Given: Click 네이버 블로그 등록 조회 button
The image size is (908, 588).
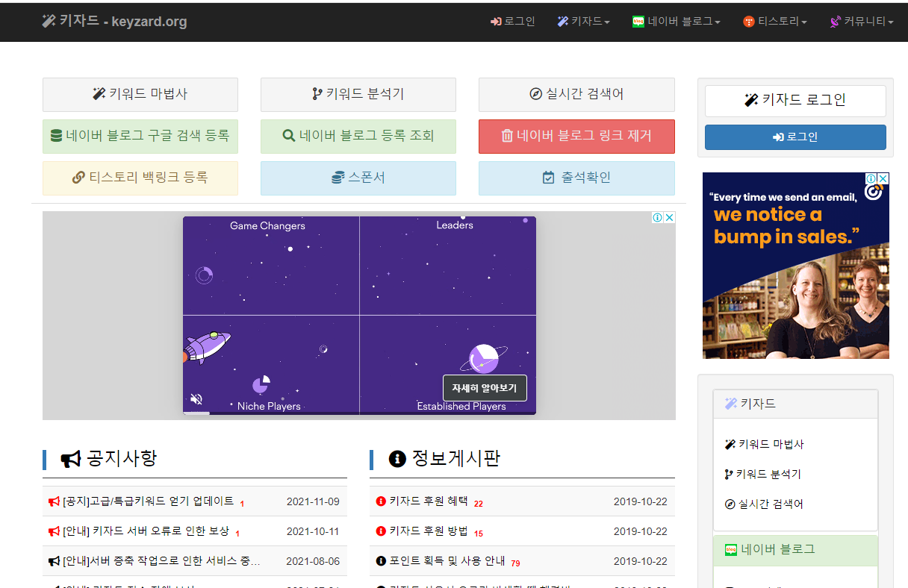Looking at the screenshot, I should (x=358, y=137).
